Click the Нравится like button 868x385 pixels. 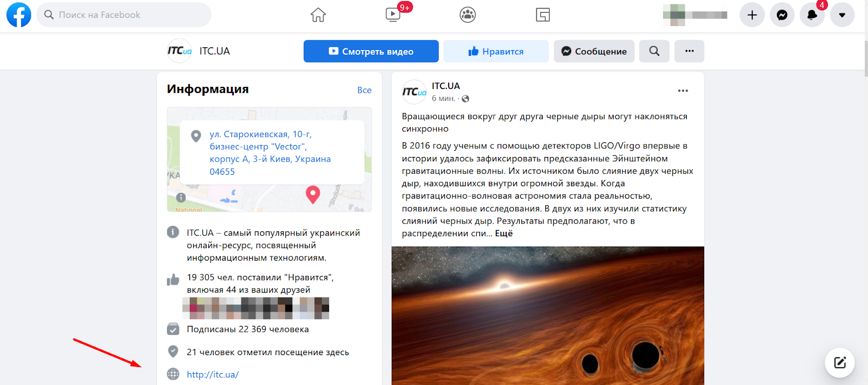[496, 51]
